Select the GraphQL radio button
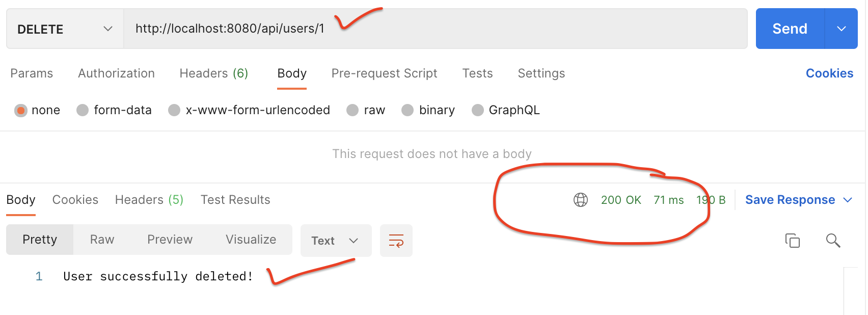The height and width of the screenshot is (315, 868). click(x=477, y=110)
